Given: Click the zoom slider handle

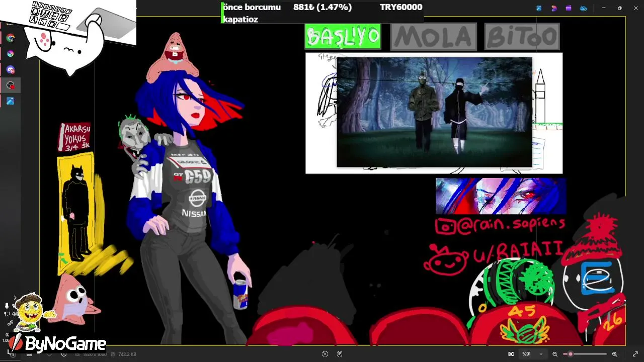Looking at the screenshot, I should click(570, 354).
